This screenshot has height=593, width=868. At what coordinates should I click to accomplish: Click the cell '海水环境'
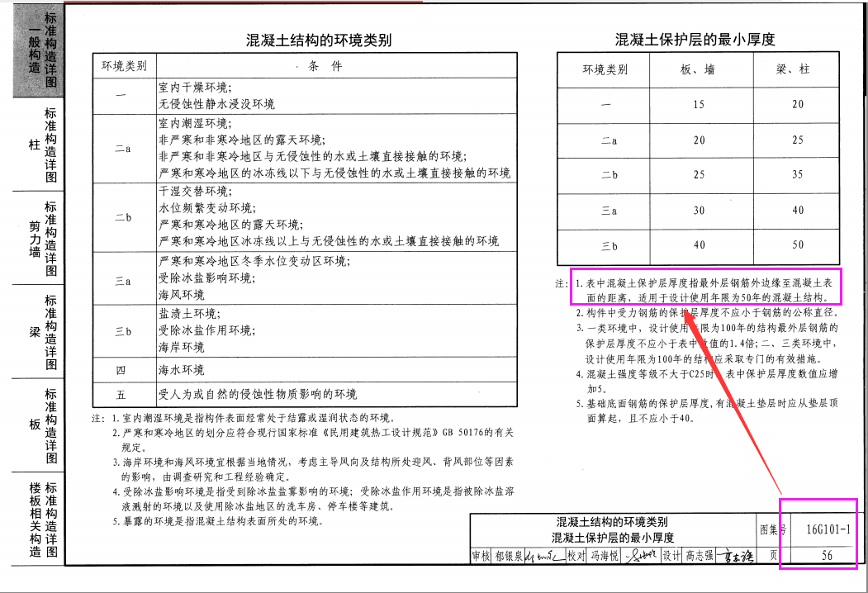pyautogui.click(x=182, y=369)
